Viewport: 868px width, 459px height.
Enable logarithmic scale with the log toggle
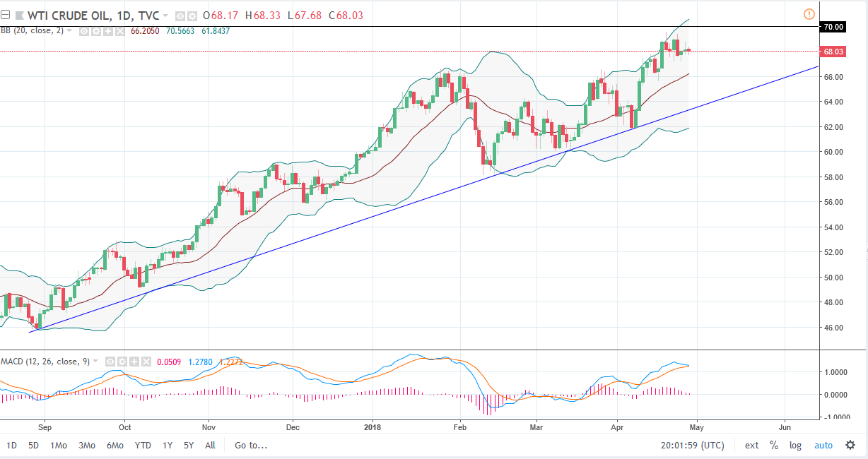794,446
